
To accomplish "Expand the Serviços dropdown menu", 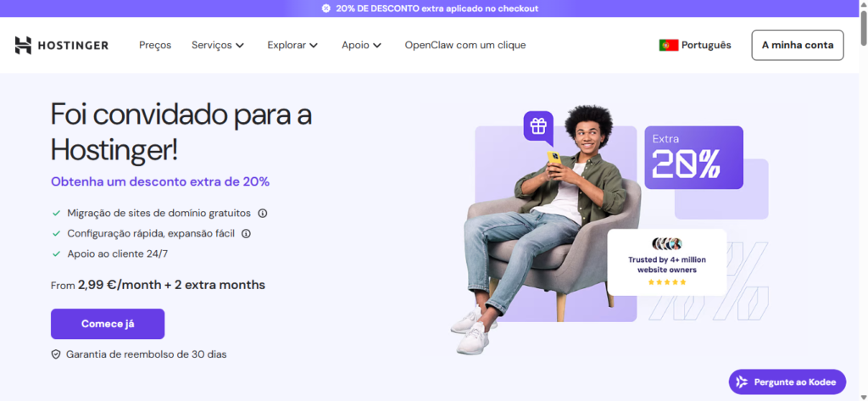I will tap(218, 46).
